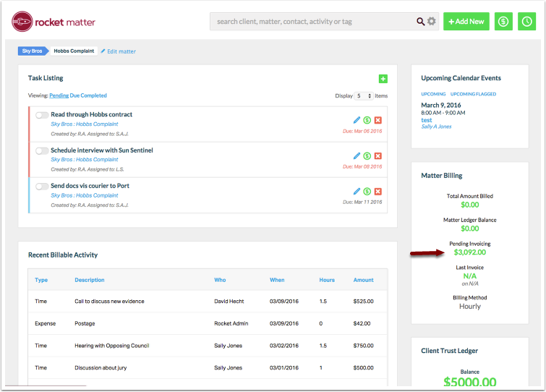Edit the Read through Hobbs contract task
Viewport: 546px width, 392px height.
click(x=357, y=120)
